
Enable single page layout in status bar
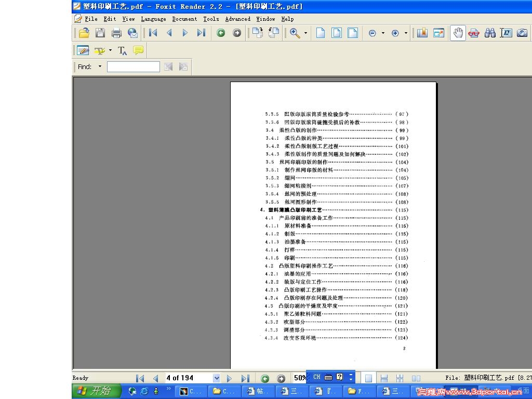pyautogui.click(x=368, y=378)
